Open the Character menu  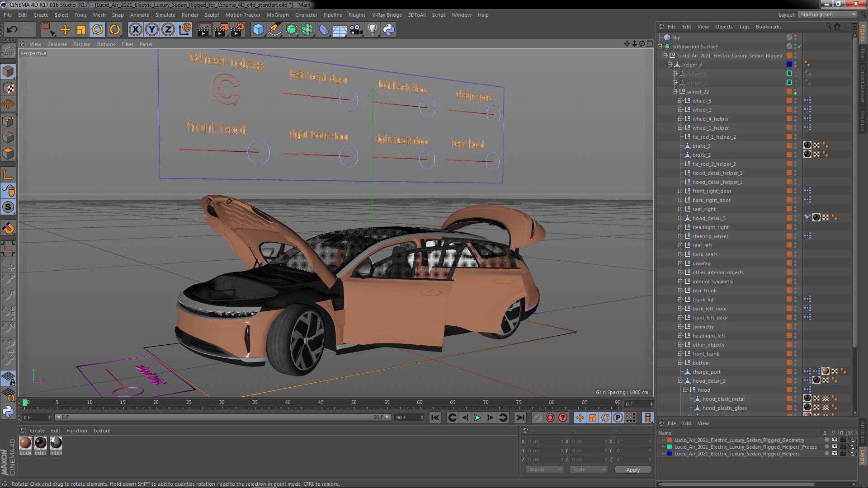[x=306, y=15]
